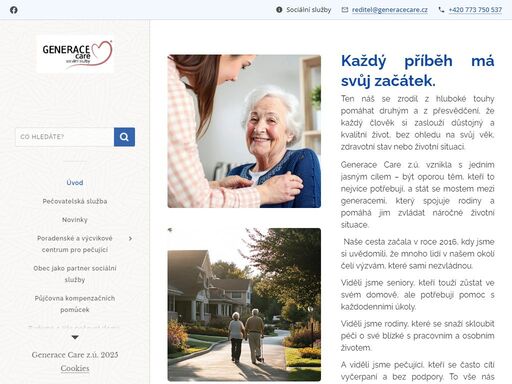Go to Novinky menu item
Screen dimensions: 512x384
tap(75, 220)
